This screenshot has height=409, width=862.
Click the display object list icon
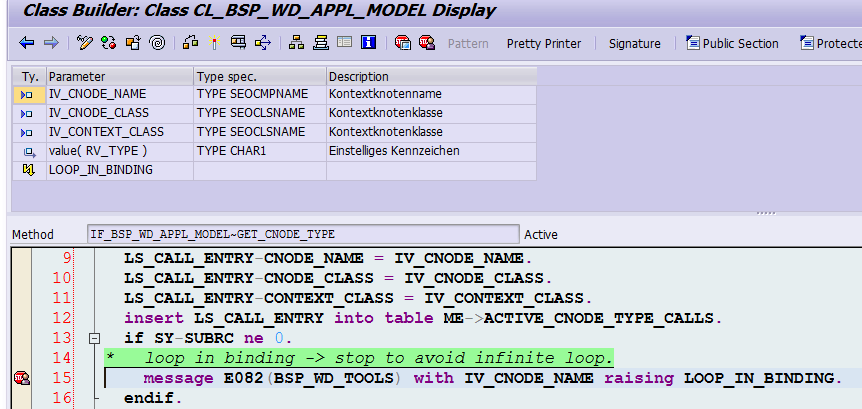click(x=263, y=43)
